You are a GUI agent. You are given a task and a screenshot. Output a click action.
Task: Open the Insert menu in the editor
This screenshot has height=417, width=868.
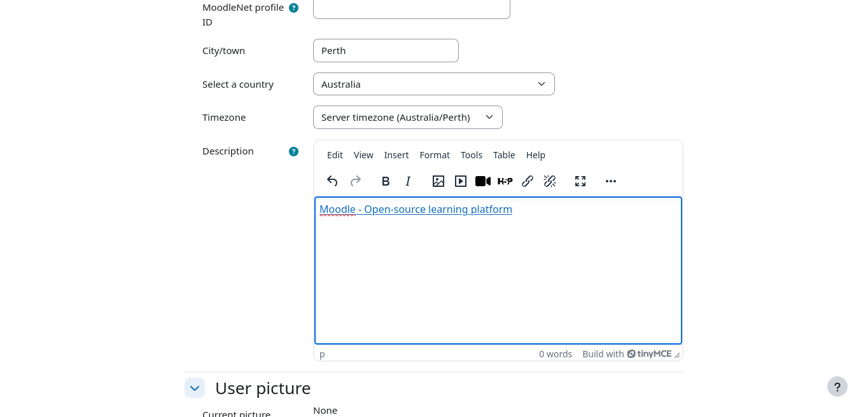pyautogui.click(x=396, y=155)
